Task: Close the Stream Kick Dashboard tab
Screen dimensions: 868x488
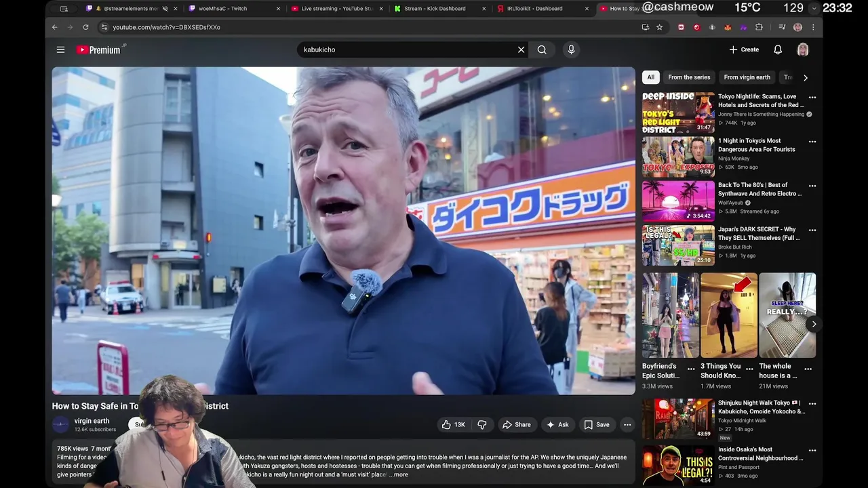Action: click(x=484, y=9)
